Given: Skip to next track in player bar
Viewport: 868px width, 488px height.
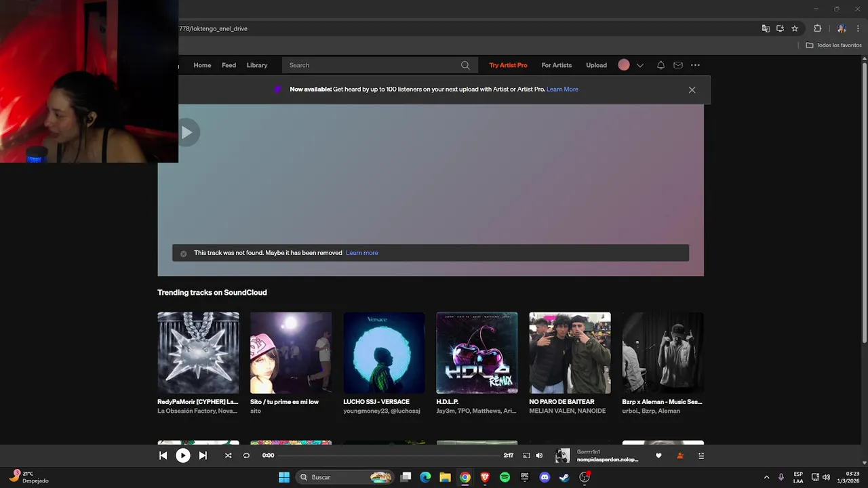Looking at the screenshot, I should [203, 455].
